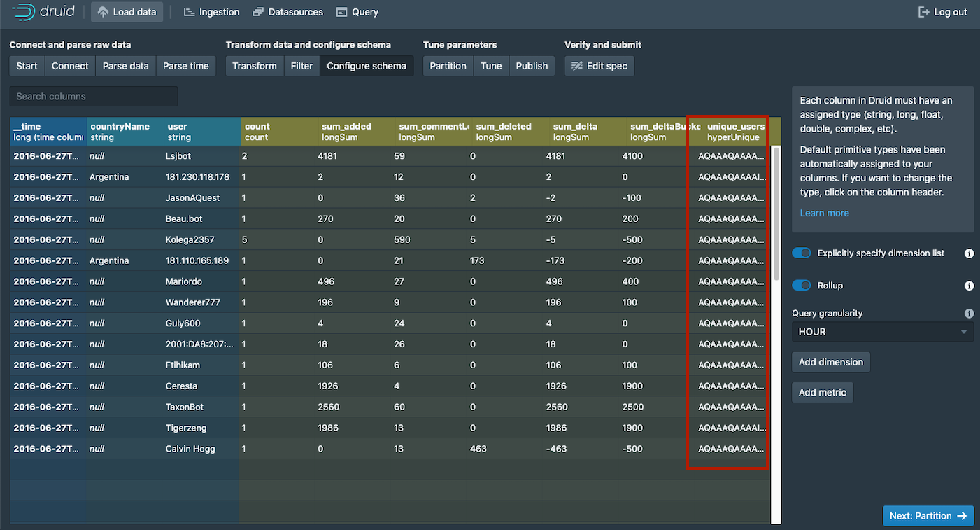Screen dimensions: 980x530
Task: Click the sum_deleted value 173
Action: pyautogui.click(x=478, y=260)
